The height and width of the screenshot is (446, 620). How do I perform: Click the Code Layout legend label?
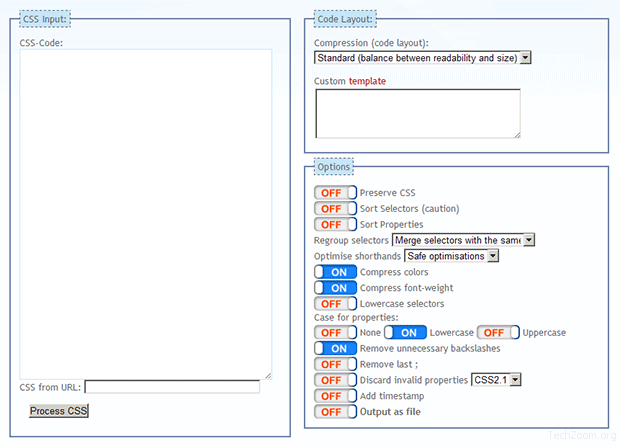(345, 19)
